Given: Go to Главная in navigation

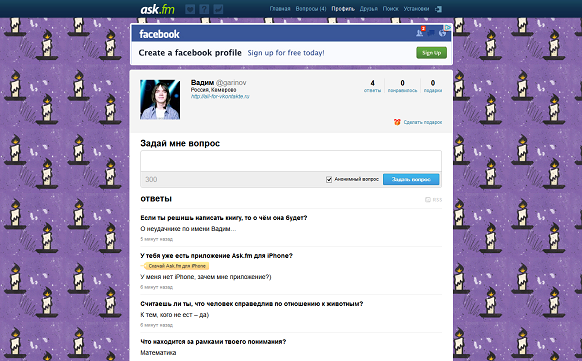Looking at the screenshot, I should (x=280, y=9).
